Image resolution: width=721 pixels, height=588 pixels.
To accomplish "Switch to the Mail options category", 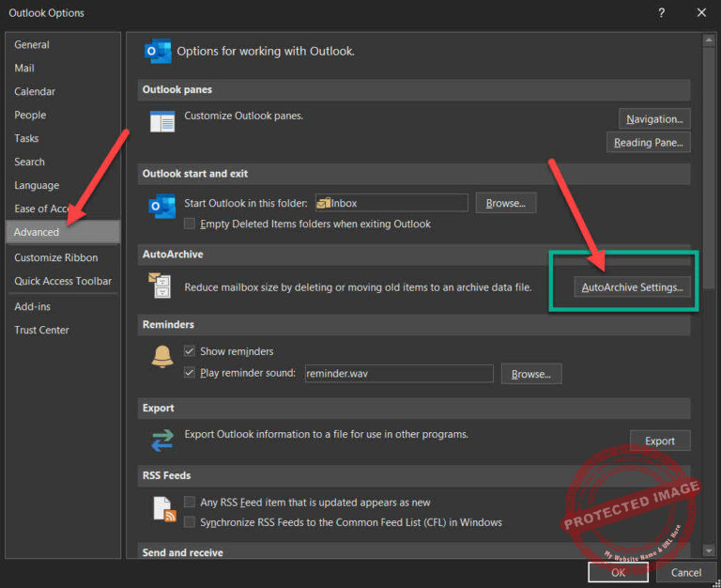I will (63, 68).
